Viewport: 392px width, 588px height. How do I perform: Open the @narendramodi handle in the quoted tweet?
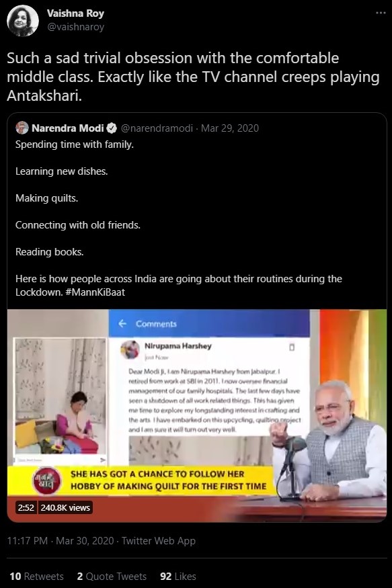click(x=157, y=128)
